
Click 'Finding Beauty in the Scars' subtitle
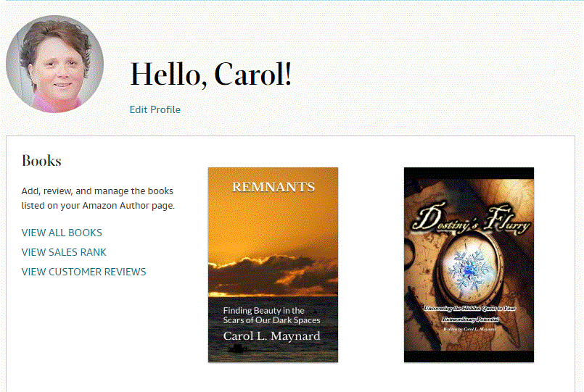pyautogui.click(x=271, y=315)
